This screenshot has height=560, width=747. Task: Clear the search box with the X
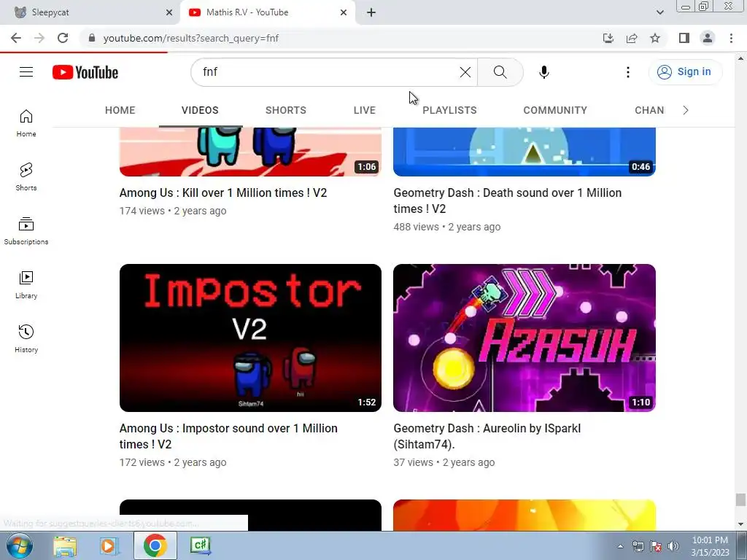[x=465, y=72]
